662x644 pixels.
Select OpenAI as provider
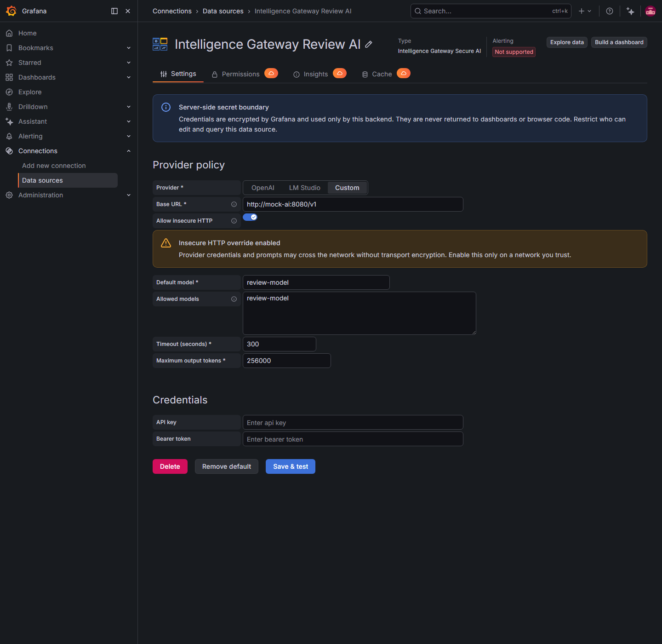263,188
